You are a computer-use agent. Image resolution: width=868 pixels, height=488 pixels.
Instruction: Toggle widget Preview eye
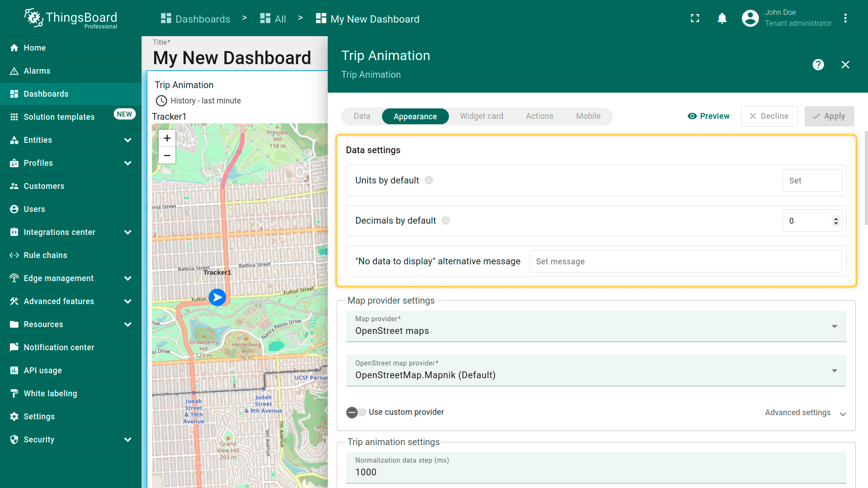point(708,116)
